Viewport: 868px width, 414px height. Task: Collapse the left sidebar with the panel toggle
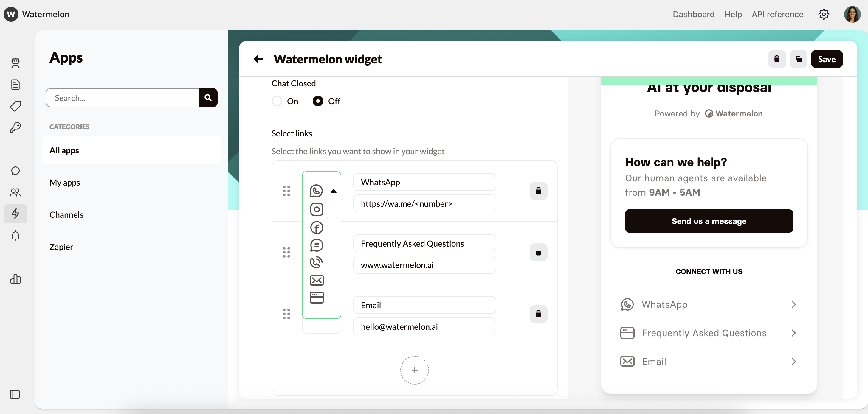point(15,394)
